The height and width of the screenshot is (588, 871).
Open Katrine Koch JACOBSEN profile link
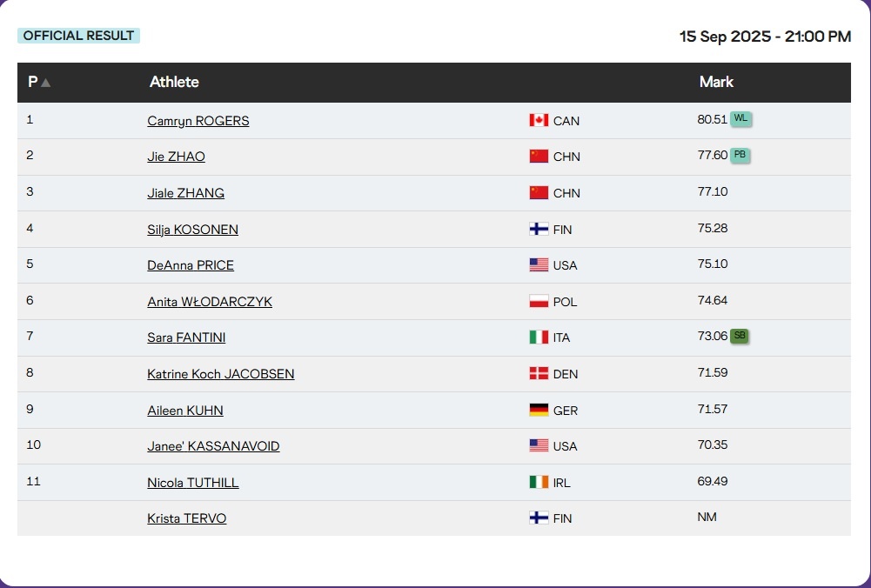pos(221,374)
